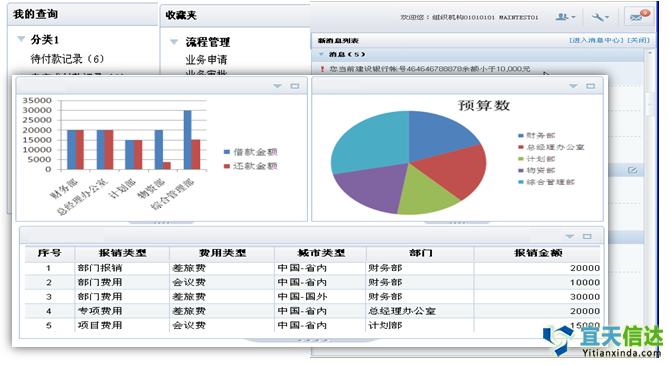Open the user account icon menu
Image resolution: width=668 pixels, height=365 pixels.
tap(565, 17)
